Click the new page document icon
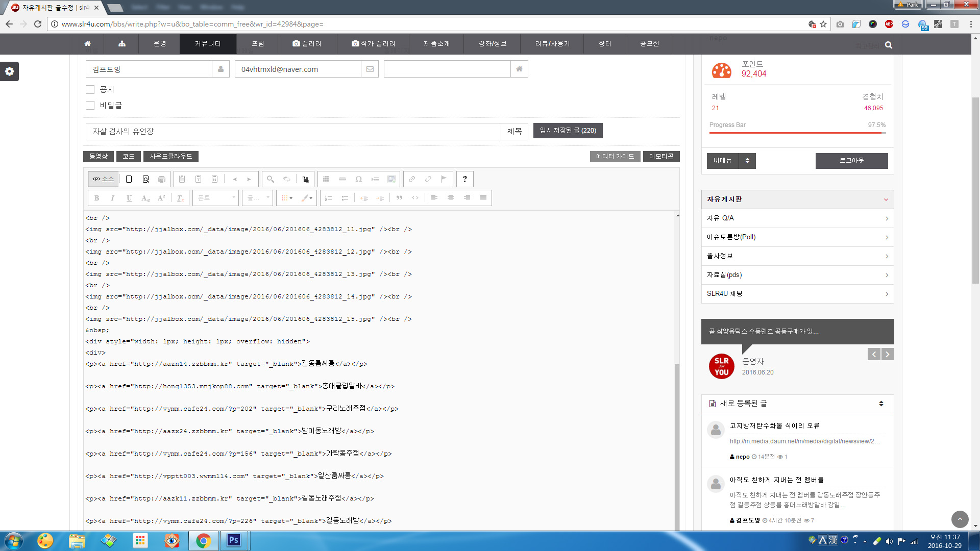The height and width of the screenshot is (551, 980). (x=129, y=179)
